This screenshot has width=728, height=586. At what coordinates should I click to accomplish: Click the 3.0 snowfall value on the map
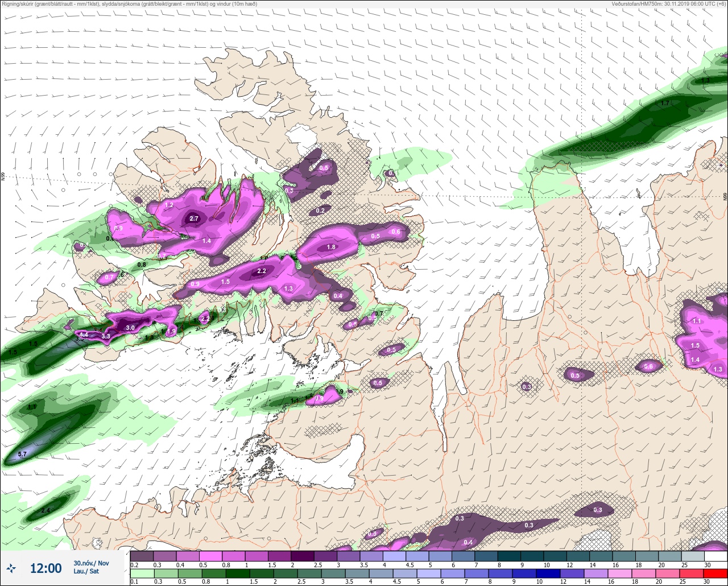(x=130, y=328)
